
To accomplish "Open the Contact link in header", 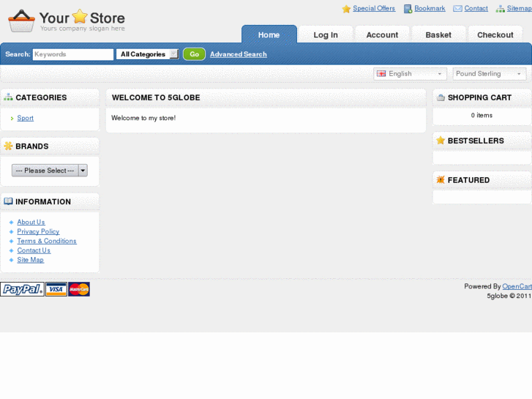I will (476, 9).
